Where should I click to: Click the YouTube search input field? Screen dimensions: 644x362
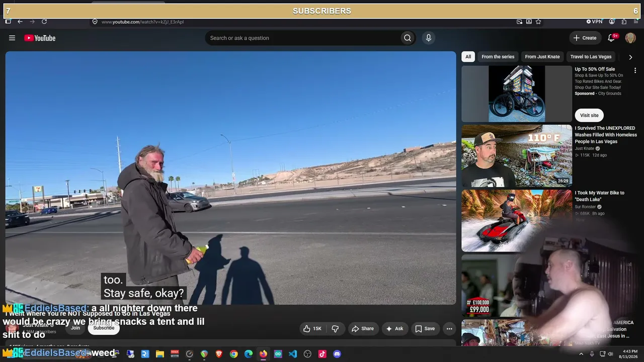click(x=303, y=38)
